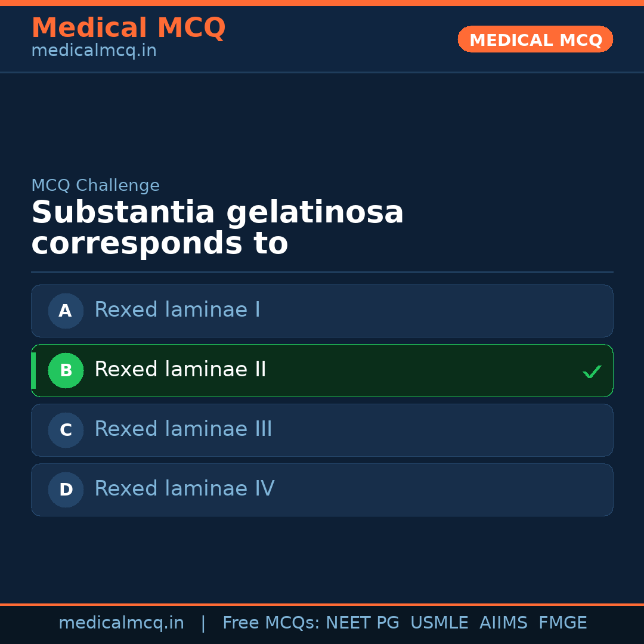Select answer option Rexed laminae IV

(322, 490)
